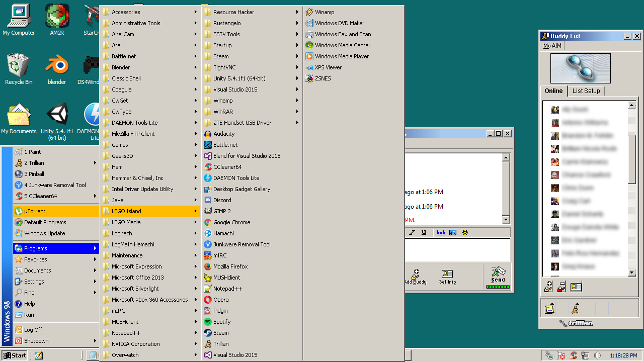Open Audacity from the Programs menu
The width and height of the screenshot is (644, 362).
pos(252,134)
